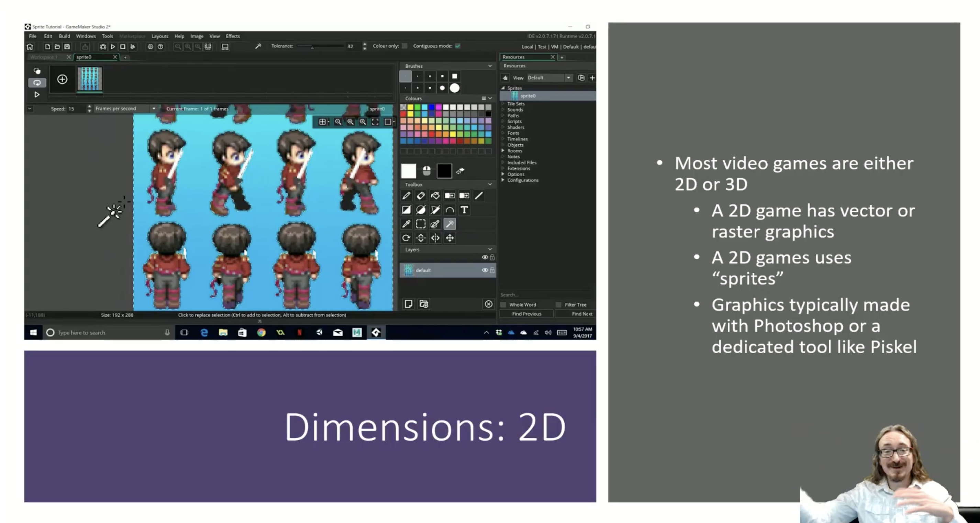980x523 pixels.
Task: Select the Pencil tool in Toolbox
Action: tap(406, 196)
